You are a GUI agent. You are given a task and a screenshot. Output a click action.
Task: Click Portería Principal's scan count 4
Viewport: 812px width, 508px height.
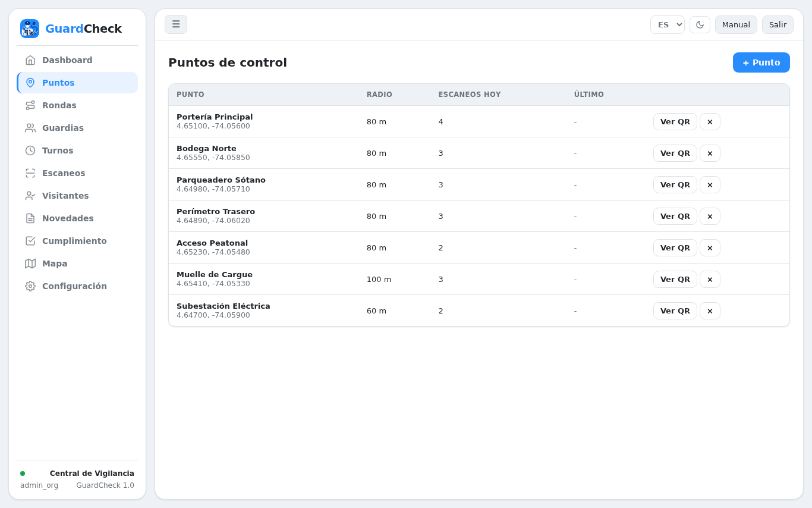click(x=441, y=122)
